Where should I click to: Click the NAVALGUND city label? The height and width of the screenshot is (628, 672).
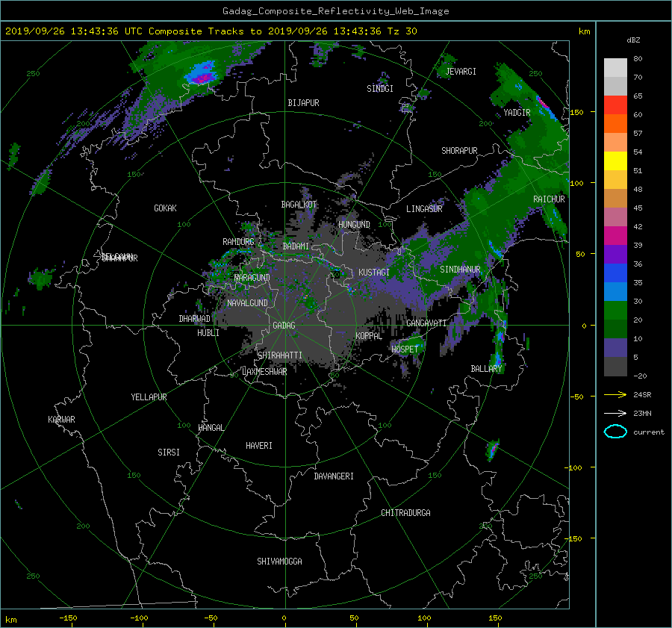click(247, 303)
